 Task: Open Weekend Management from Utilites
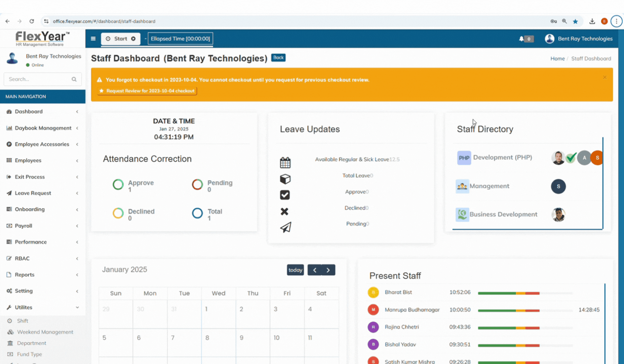45,332
